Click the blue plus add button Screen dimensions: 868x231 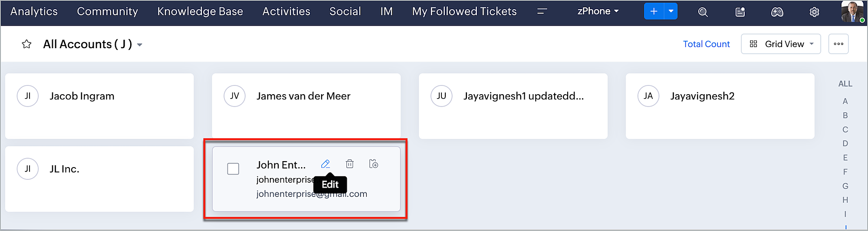[654, 11]
